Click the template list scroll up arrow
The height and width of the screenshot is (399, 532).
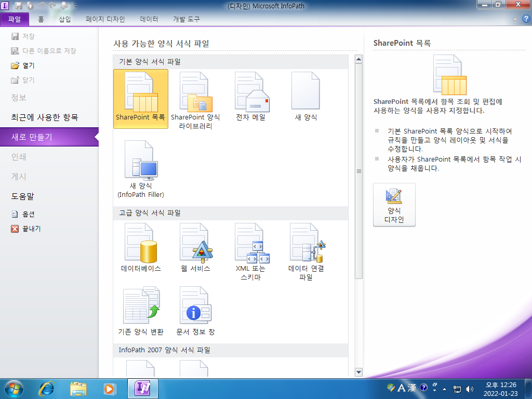358,59
